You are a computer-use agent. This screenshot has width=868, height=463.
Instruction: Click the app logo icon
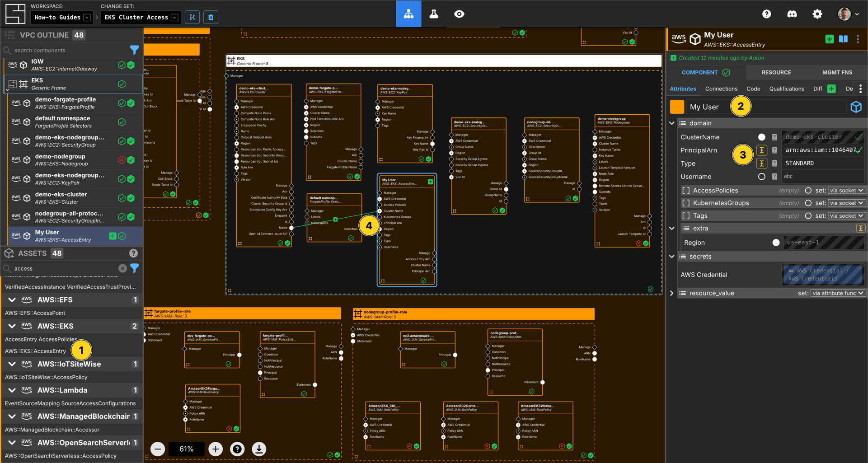coord(15,14)
